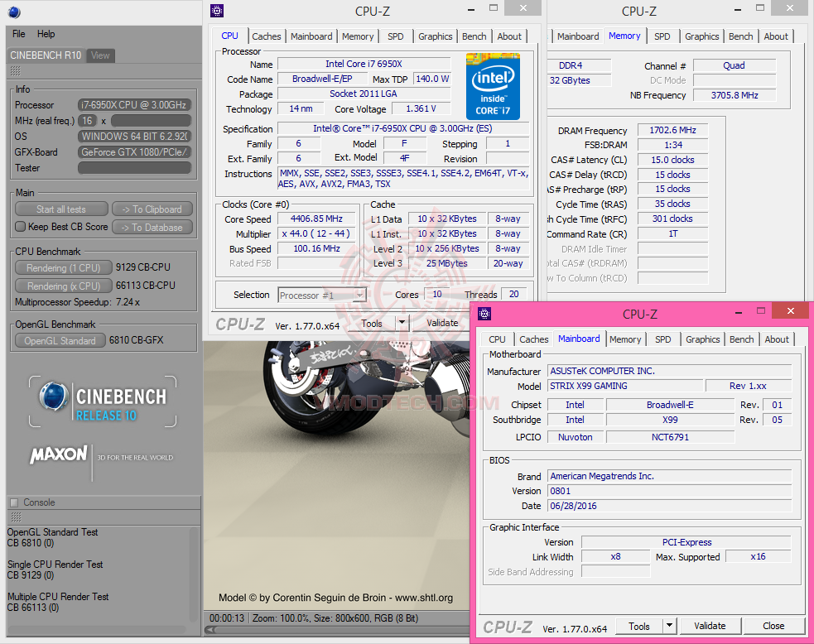Click the dotted grip icon under CINEBENCH R10 tab

(15, 71)
